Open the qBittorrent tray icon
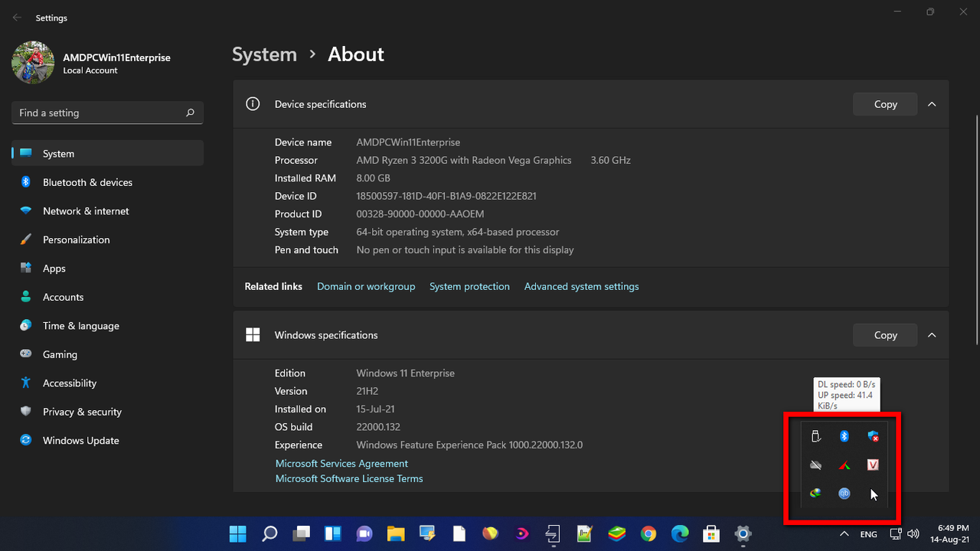 pos(844,494)
